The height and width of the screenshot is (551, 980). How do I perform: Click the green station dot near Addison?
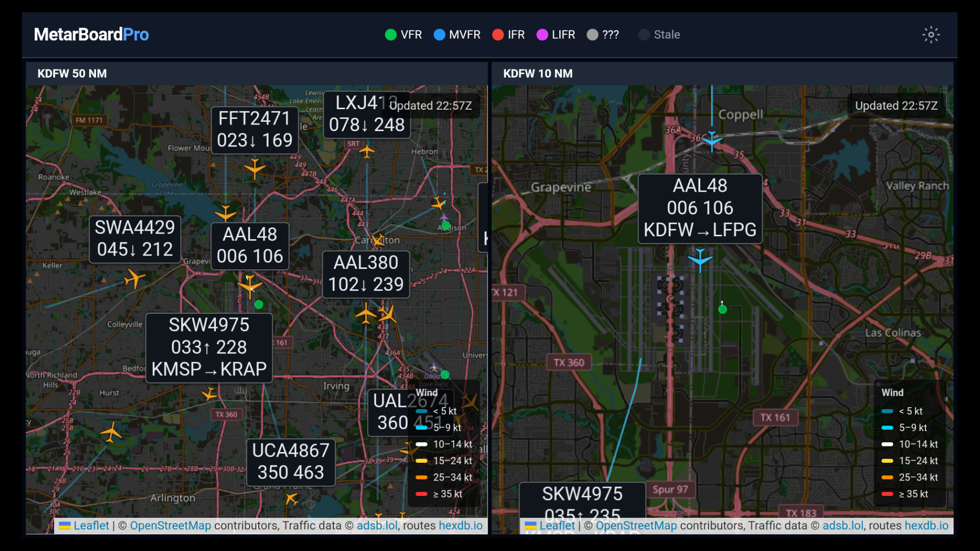coord(446,226)
